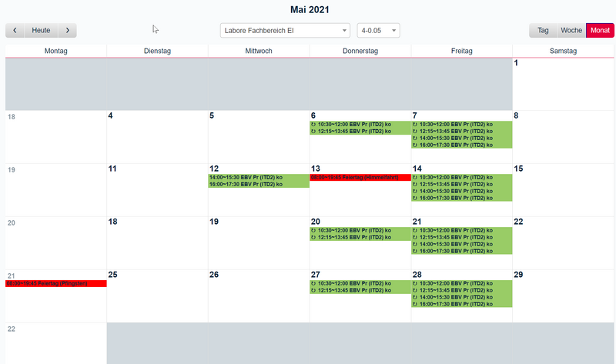Click the Samstag column header
616x364 pixels.
(563, 51)
